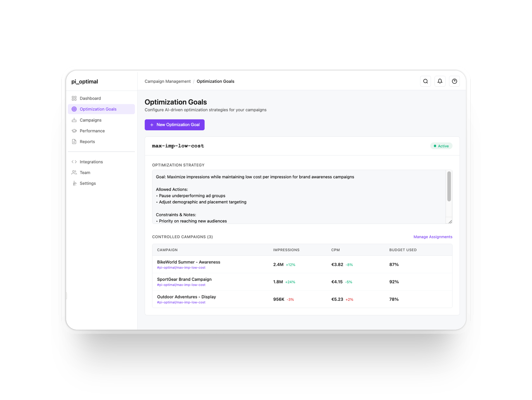This screenshot has width=532, height=400.
Task: Click the search icon in header
Action: click(425, 81)
